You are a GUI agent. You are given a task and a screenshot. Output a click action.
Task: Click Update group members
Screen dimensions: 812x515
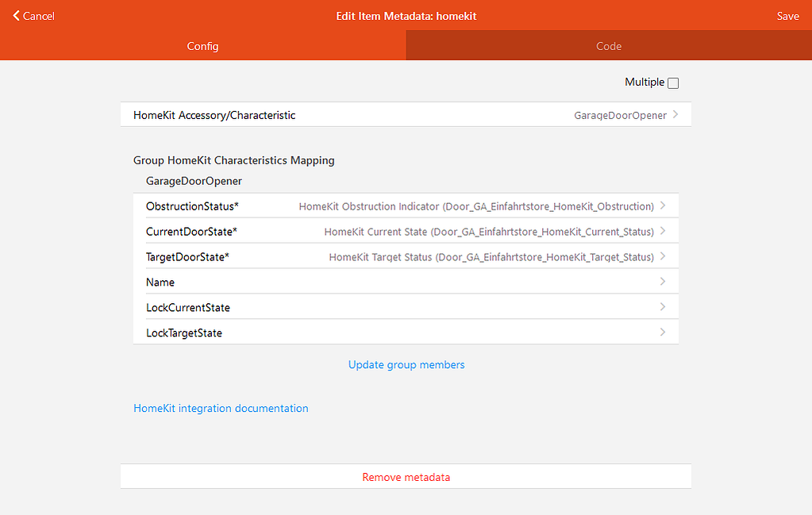[406, 365]
